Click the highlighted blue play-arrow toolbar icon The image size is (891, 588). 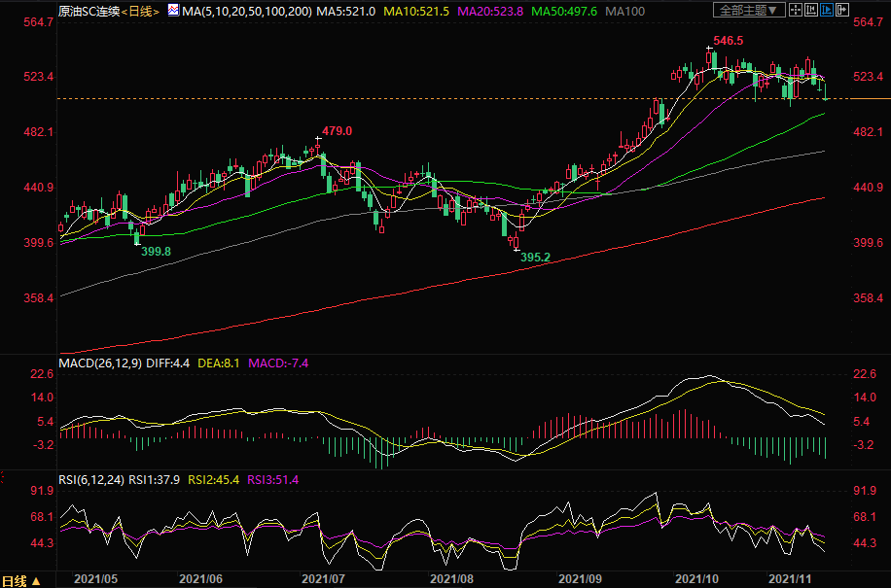tap(827, 11)
